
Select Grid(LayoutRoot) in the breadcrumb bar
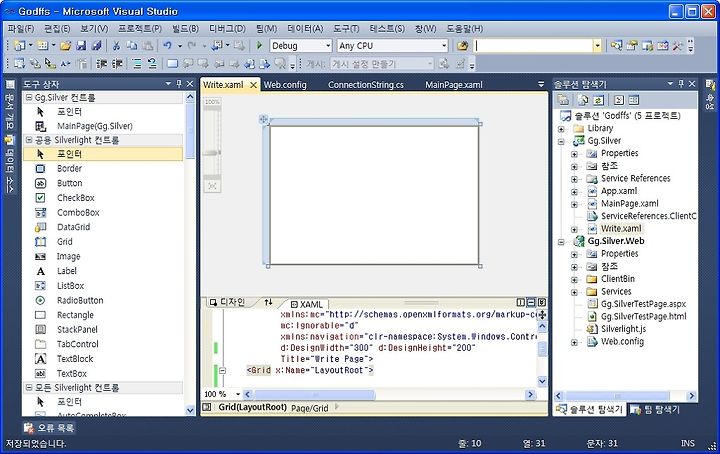click(x=253, y=407)
